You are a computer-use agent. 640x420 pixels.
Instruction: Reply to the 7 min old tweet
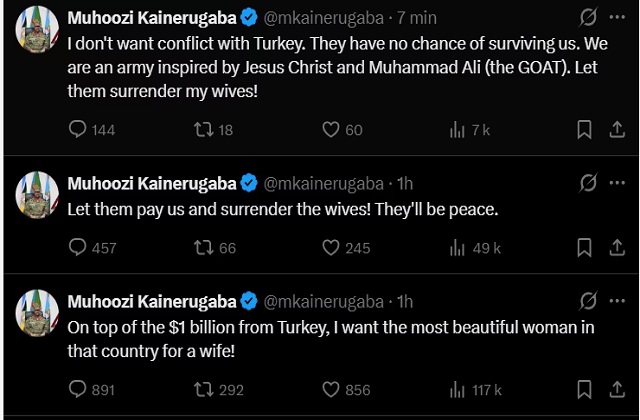[78, 130]
